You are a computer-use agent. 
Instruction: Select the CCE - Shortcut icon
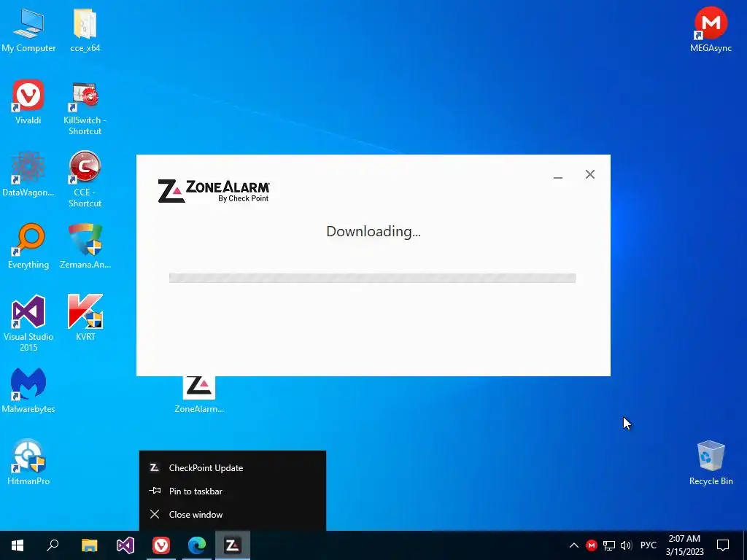click(85, 180)
